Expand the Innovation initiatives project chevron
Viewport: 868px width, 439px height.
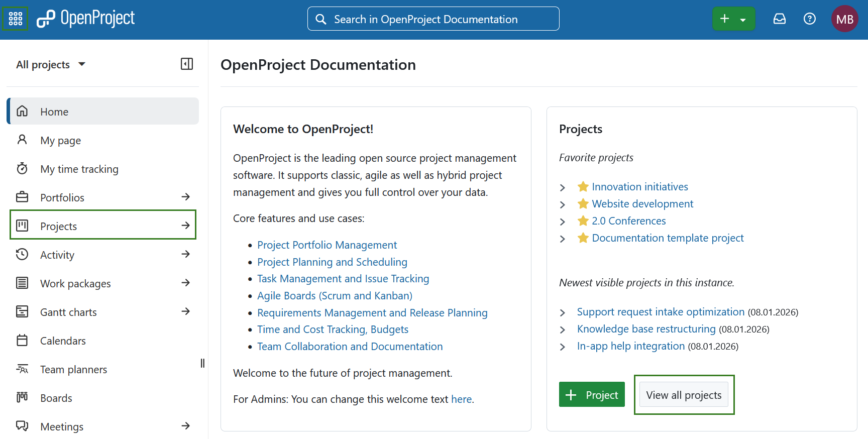tap(563, 187)
